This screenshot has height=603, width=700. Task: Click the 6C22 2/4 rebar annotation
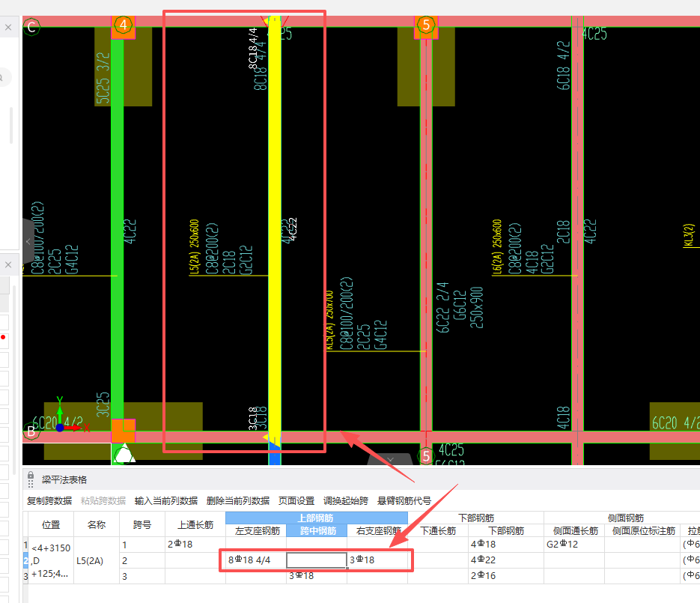tap(442, 307)
